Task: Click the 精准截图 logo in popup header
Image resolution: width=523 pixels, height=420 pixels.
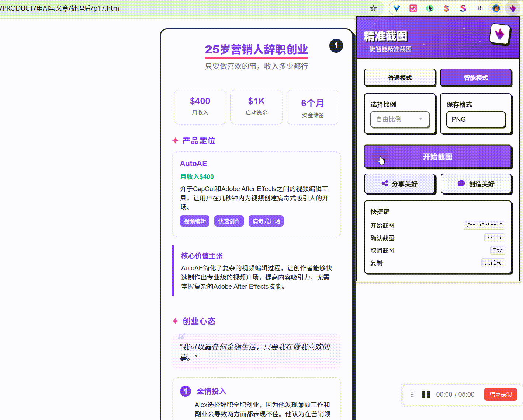Action: point(500,34)
